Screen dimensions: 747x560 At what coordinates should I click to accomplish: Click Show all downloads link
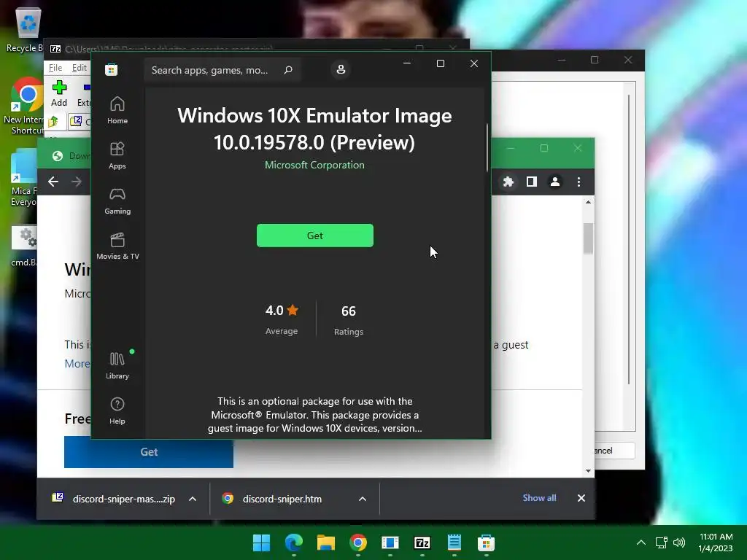[539, 497]
